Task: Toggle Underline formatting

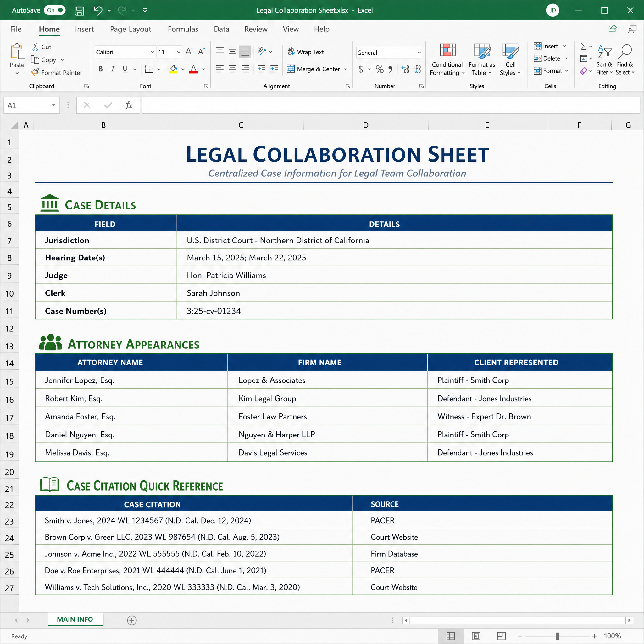Action: tap(125, 69)
